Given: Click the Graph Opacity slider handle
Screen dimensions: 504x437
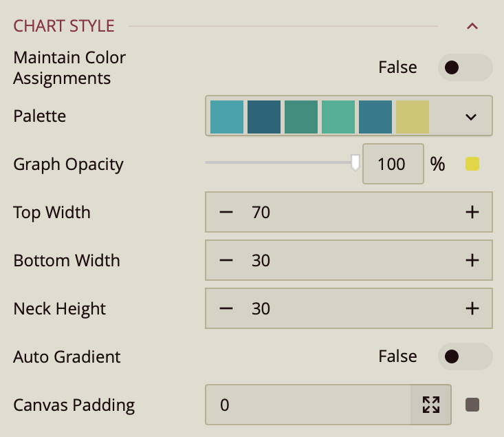Looking at the screenshot, I should [x=355, y=163].
